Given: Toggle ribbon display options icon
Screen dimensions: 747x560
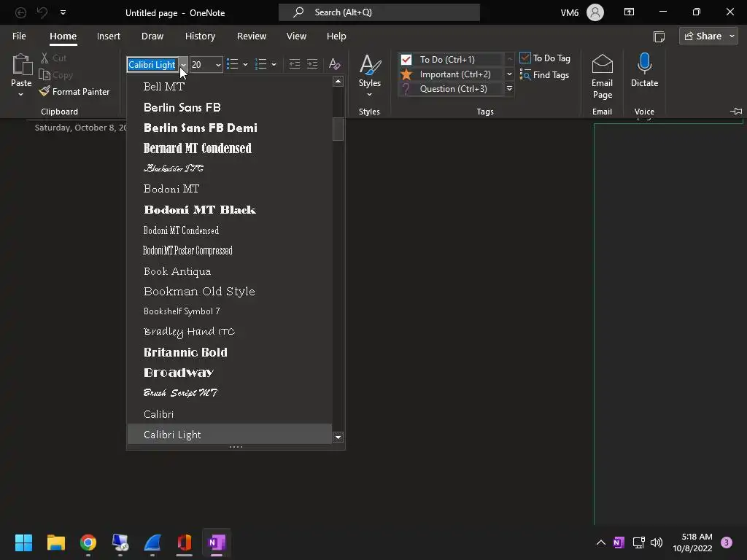Looking at the screenshot, I should click(x=629, y=12).
